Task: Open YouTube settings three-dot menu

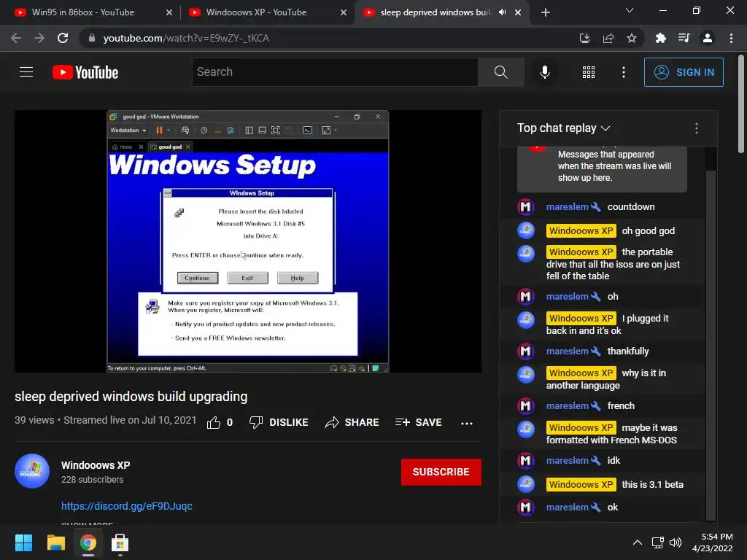Action: point(623,72)
